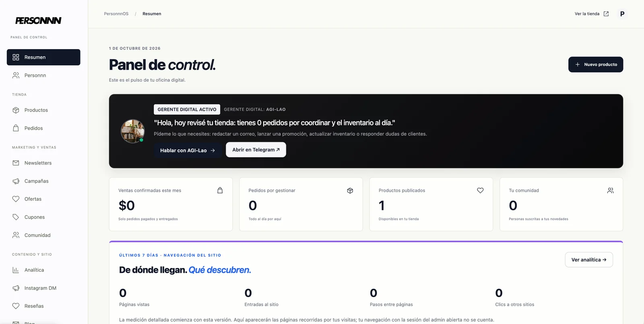The width and height of the screenshot is (644, 324).
Task: Click AGI-Lao avatar photo
Action: click(133, 131)
